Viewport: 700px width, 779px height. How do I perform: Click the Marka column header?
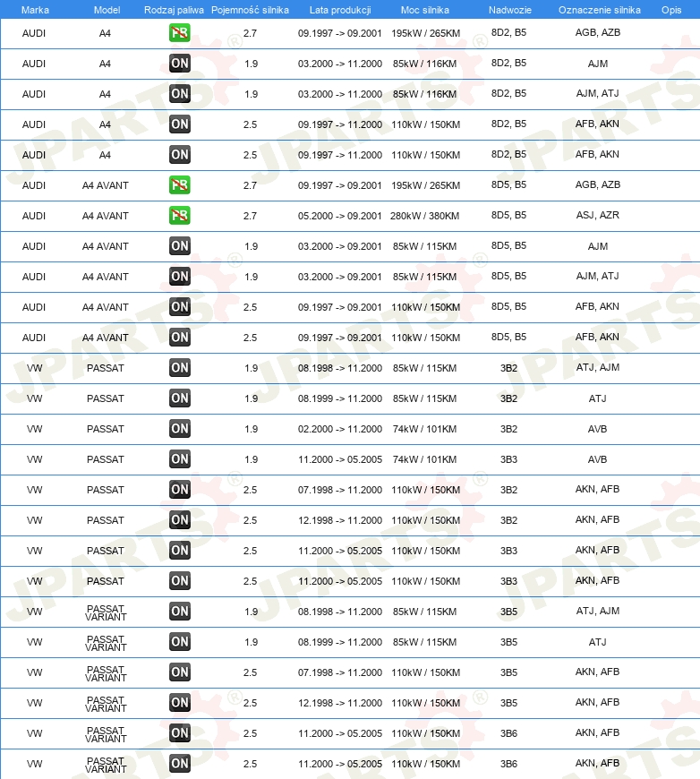[35, 10]
